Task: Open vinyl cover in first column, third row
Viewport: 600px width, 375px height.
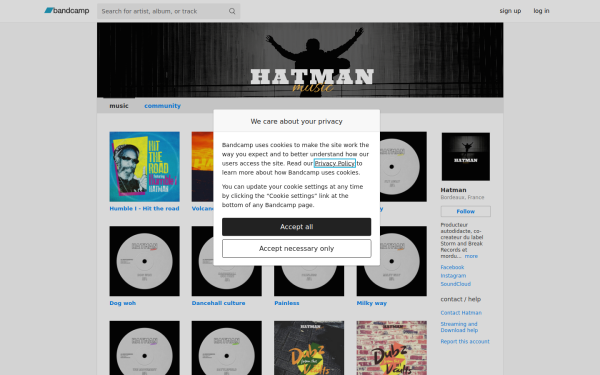Action: tap(144, 348)
